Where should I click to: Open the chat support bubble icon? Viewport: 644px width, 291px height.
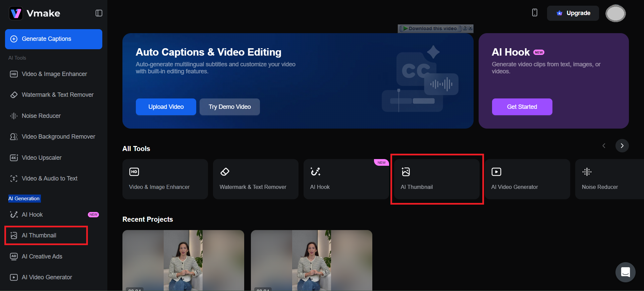625,272
